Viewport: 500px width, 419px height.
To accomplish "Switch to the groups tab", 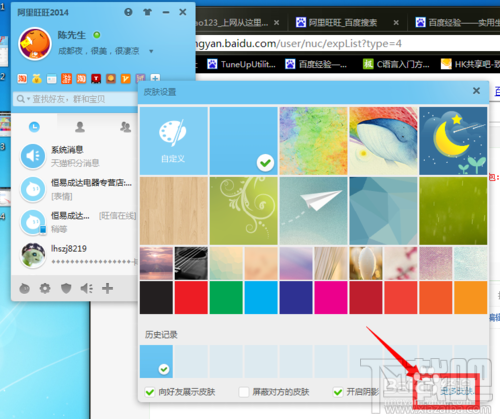I will [126, 127].
